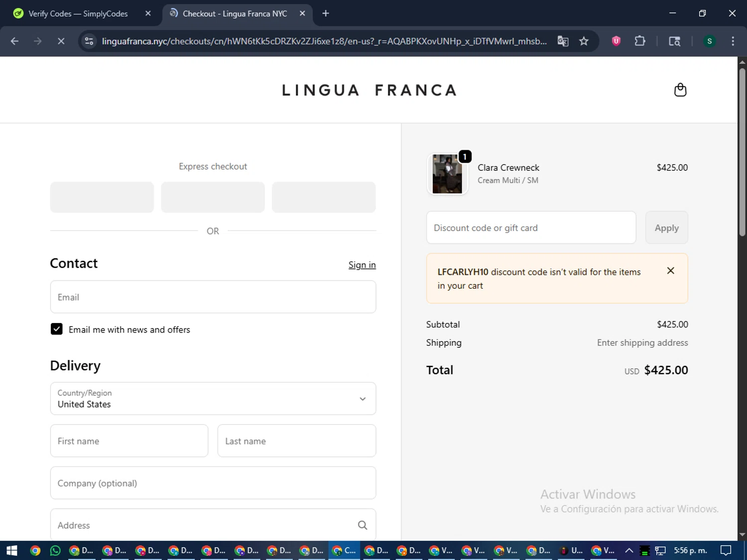
Task: Open the Windows Start menu
Action: [x=11, y=551]
